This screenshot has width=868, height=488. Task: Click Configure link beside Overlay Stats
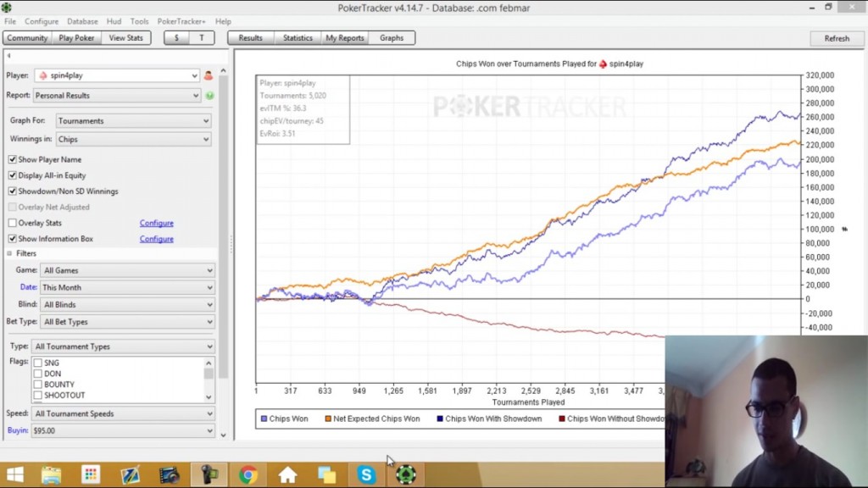point(157,223)
